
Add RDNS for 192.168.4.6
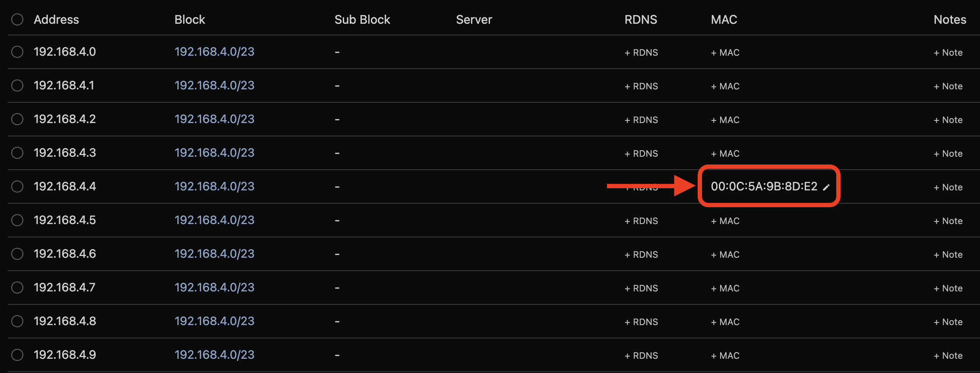641,255
